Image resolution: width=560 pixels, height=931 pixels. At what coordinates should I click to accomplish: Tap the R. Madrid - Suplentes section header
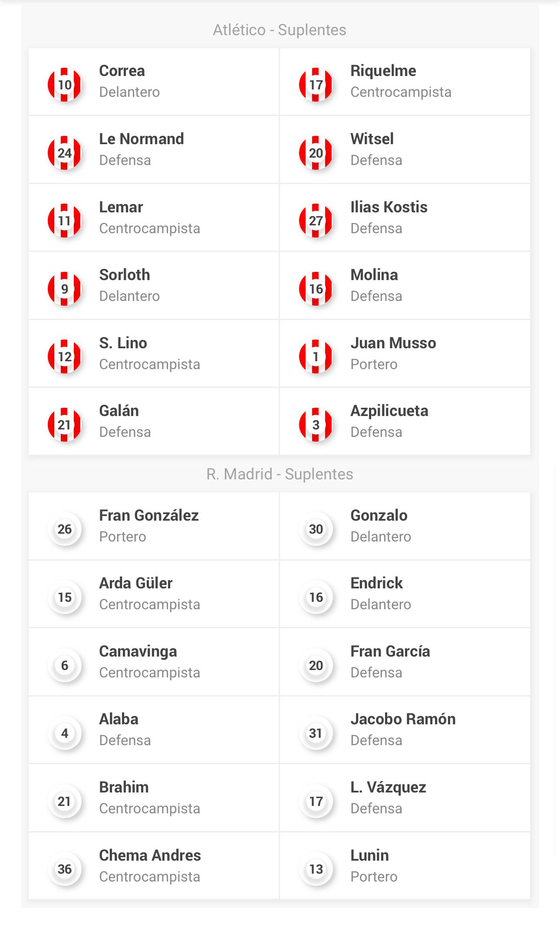[x=280, y=474]
